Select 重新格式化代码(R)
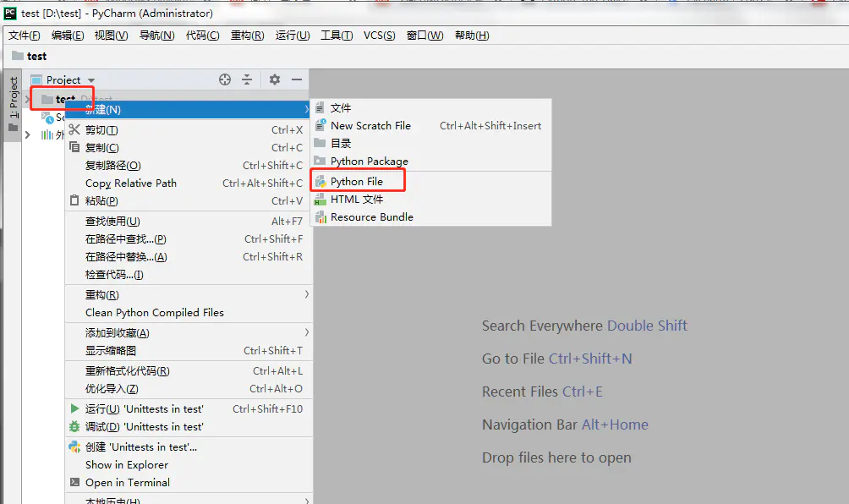The height and width of the screenshot is (504, 849). (189, 371)
